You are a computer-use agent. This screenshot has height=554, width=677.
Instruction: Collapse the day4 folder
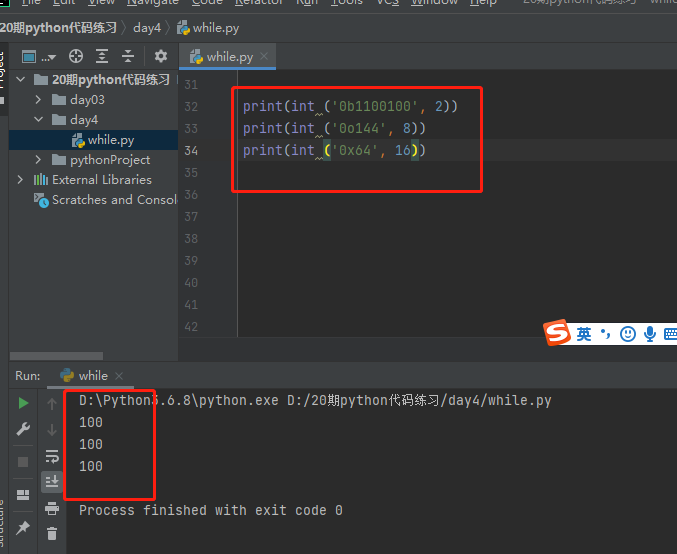[x=38, y=120]
